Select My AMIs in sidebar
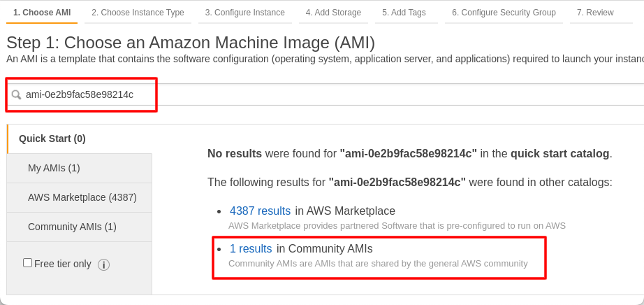The height and width of the screenshot is (305, 644). (79, 168)
